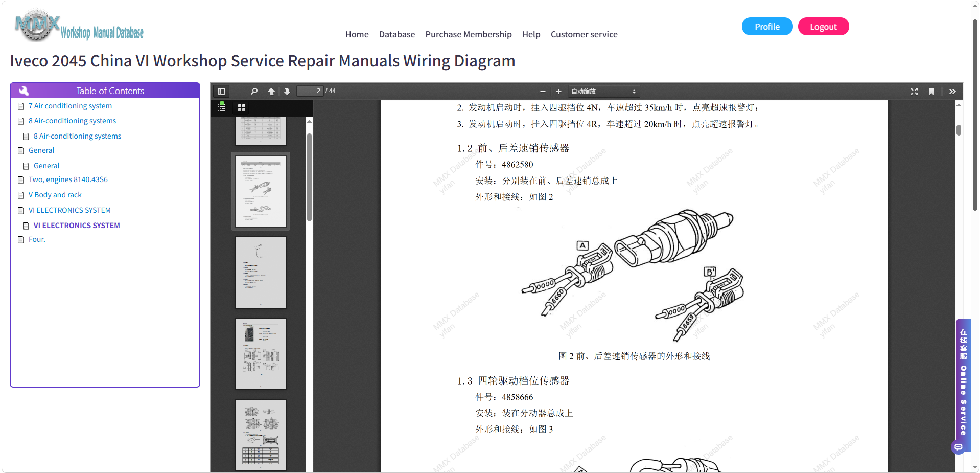Open the zoom level dropdown
Image resolution: width=980 pixels, height=473 pixels.
click(x=603, y=92)
